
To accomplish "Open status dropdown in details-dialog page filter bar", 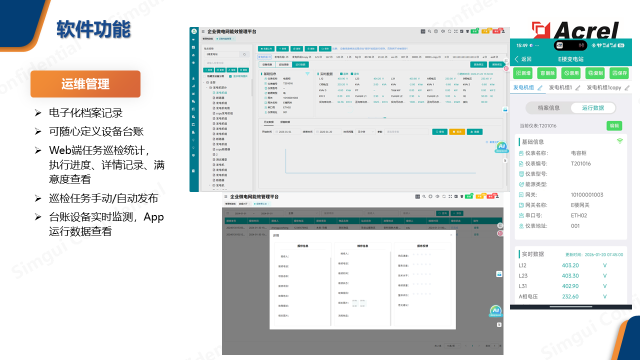I will pyautogui.click(x=303, y=213).
